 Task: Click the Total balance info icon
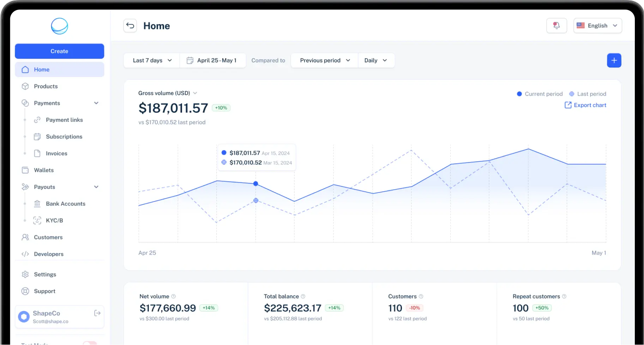pyautogui.click(x=303, y=297)
